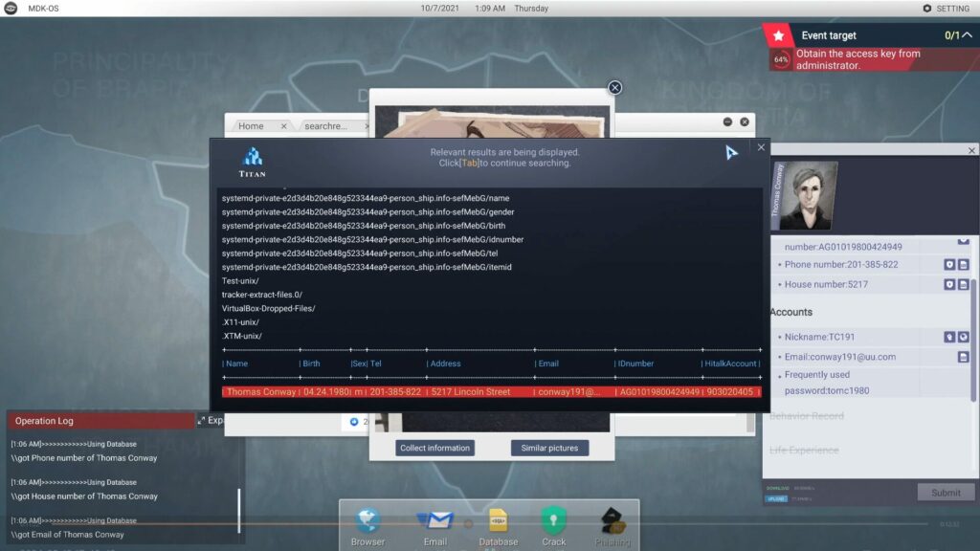The height and width of the screenshot is (551, 980).
Task: Click the document icon beside House number
Action: click(x=963, y=284)
